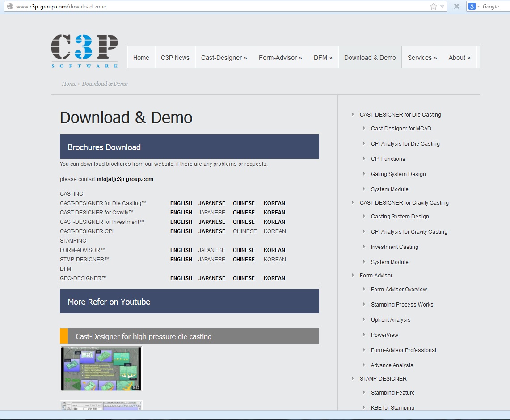Download ENGLISH brochure for CAST-DESIGNER CPI
510x420 pixels.
click(181, 231)
